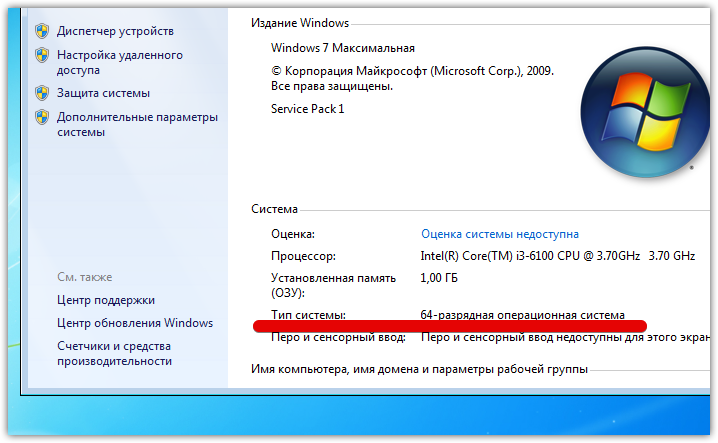The height and width of the screenshot is (443, 718).
Task: Open Дополнительные параметры системы link
Action: (137, 125)
